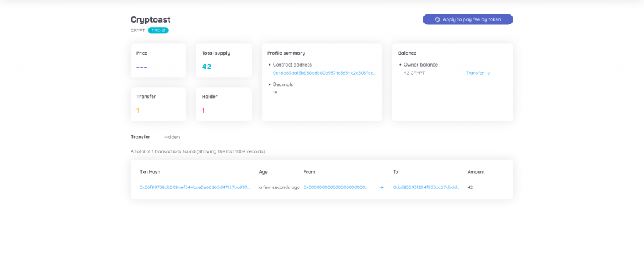Click the arrow icon beside the Balance Transfer link
644x272 pixels.
tap(488, 73)
